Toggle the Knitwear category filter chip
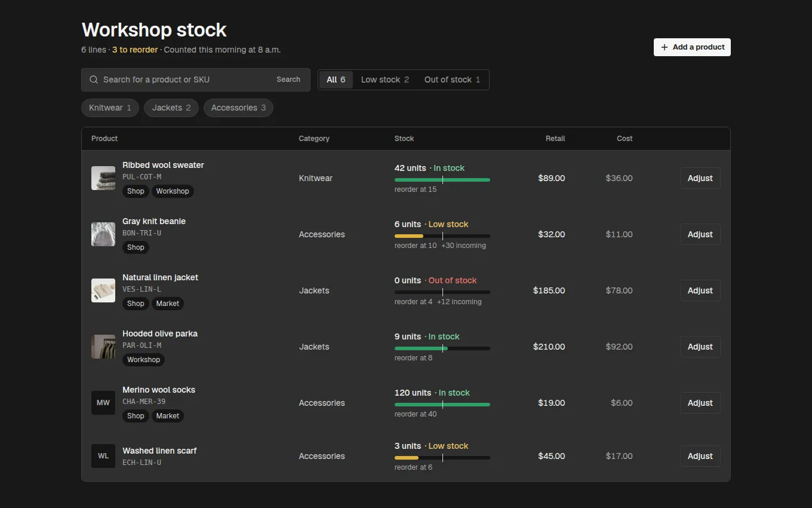Screen dimensions: 812x508 tap(110, 108)
